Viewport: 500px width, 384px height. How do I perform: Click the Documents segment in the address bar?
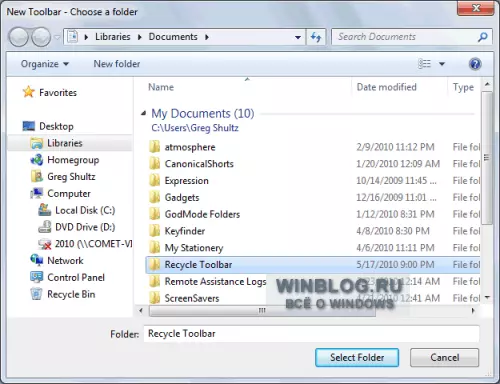(x=173, y=37)
